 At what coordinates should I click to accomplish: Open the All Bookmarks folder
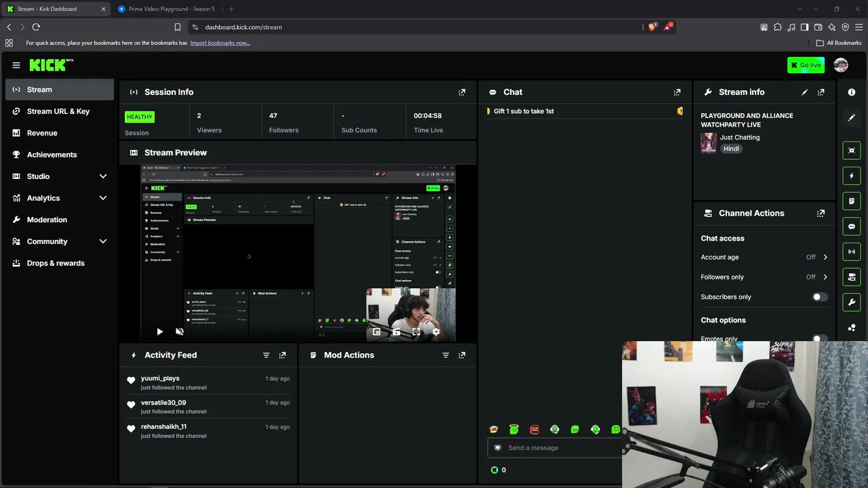click(x=838, y=43)
